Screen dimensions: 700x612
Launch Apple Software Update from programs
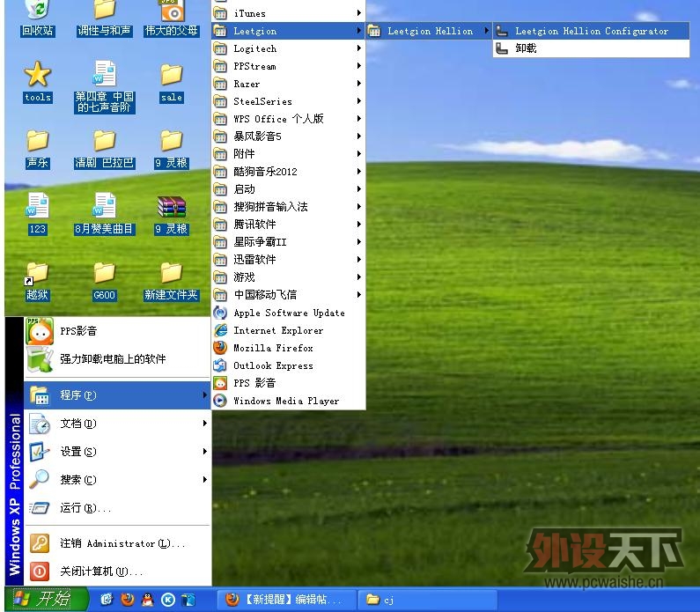pyautogui.click(x=289, y=313)
